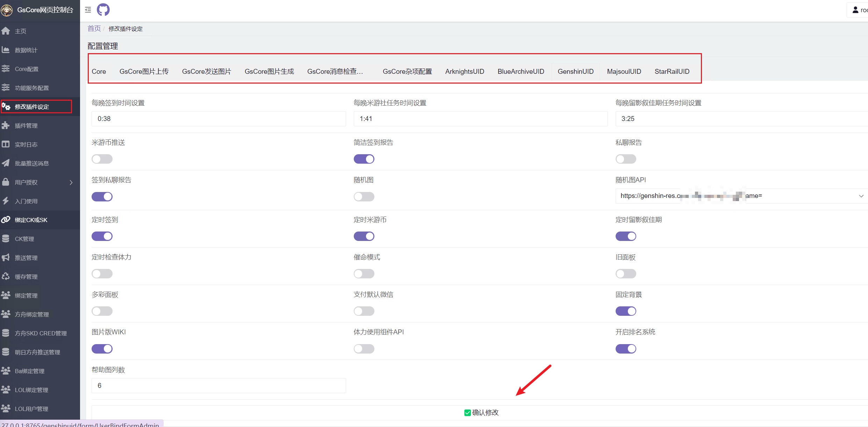The image size is (868, 427).
Task: Click the users icon beside LOL绑定管理
Action: [x=6, y=390]
